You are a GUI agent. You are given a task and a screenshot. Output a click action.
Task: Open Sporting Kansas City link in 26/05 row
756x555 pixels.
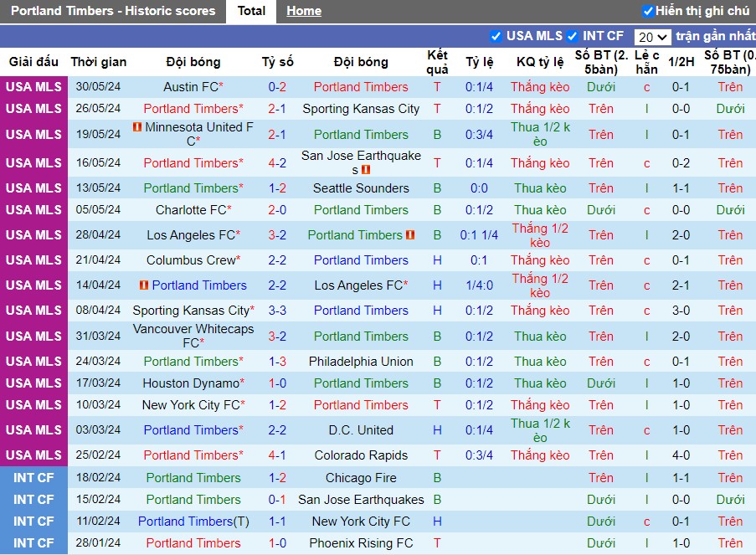tap(361, 109)
